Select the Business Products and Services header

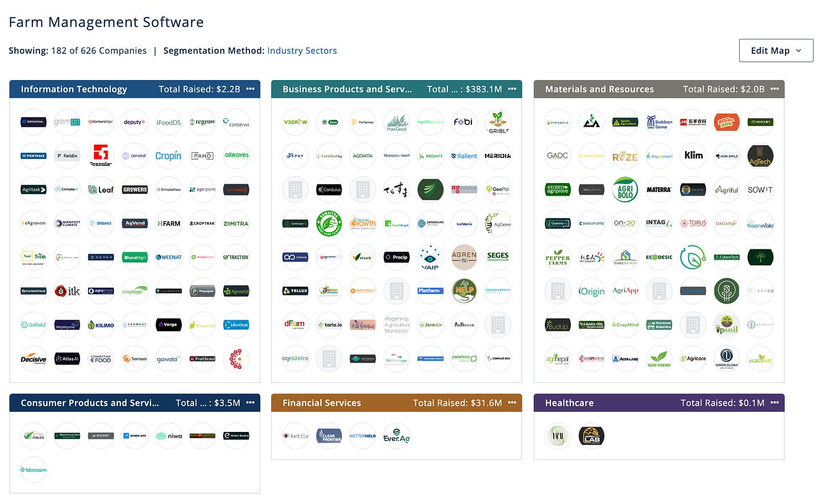click(396, 89)
